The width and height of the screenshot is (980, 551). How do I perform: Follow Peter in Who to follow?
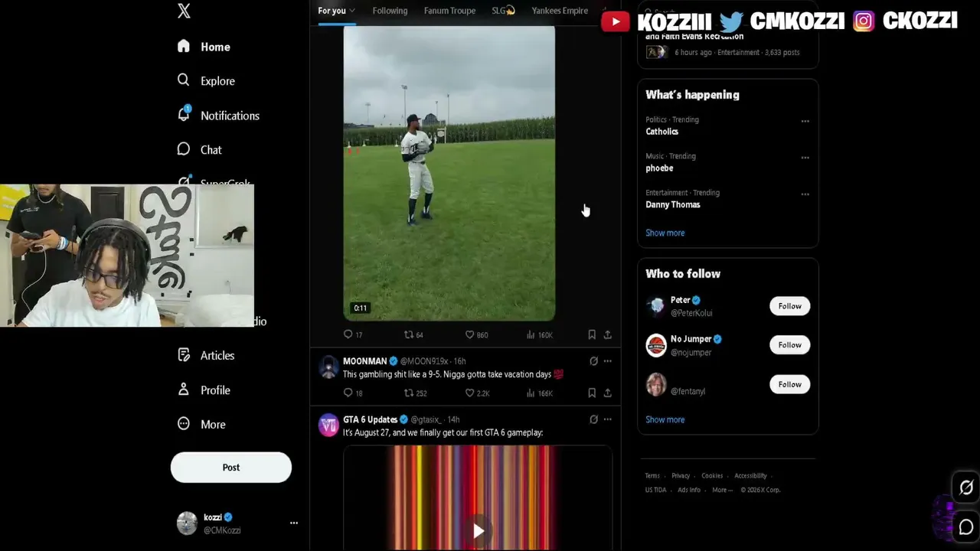coord(789,306)
